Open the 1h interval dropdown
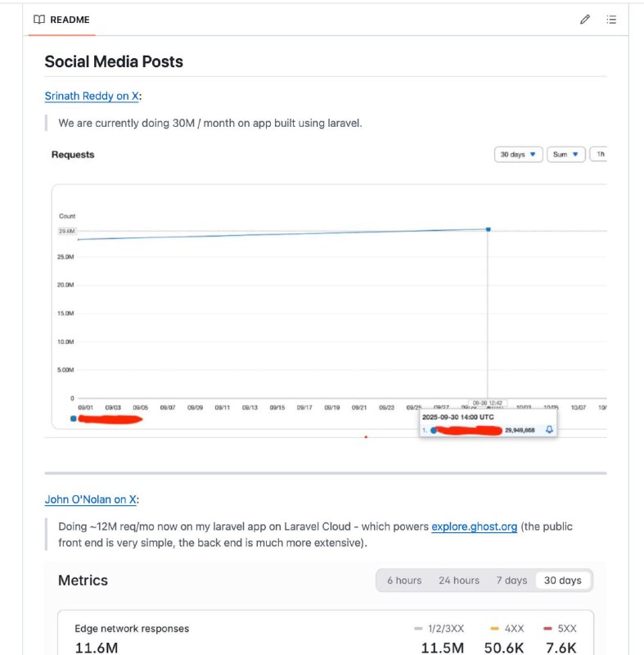 click(600, 154)
